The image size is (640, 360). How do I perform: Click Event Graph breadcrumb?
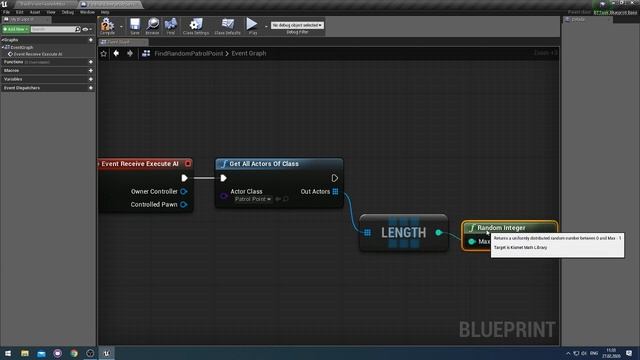click(x=249, y=53)
